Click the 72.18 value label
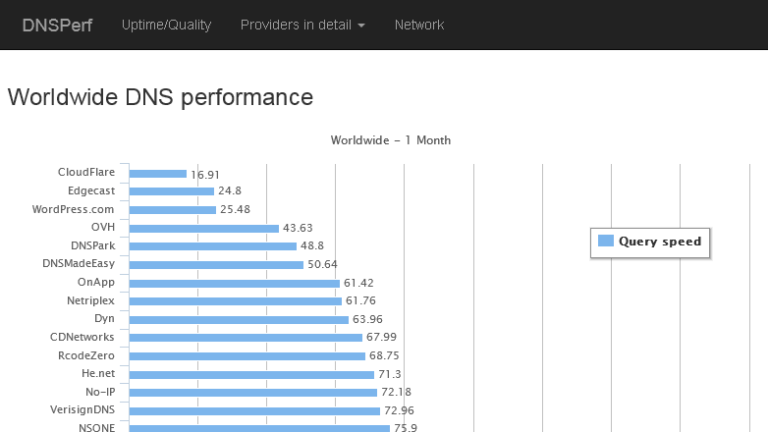The image size is (768, 432). point(396,392)
